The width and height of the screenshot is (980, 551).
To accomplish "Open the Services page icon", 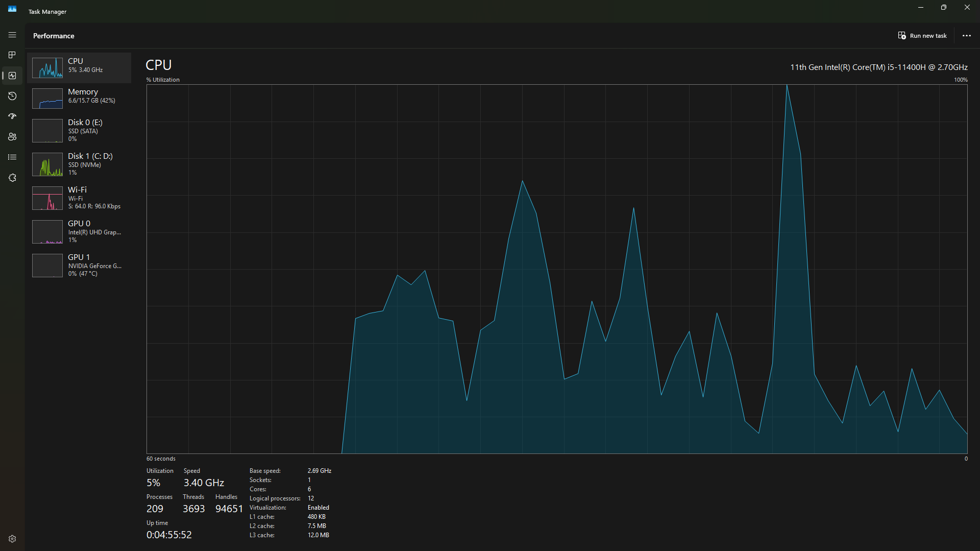I will click(x=12, y=178).
